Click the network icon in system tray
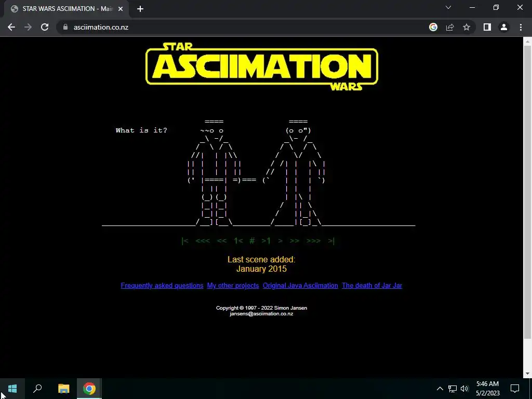This screenshot has width=532, height=399. tap(453, 389)
